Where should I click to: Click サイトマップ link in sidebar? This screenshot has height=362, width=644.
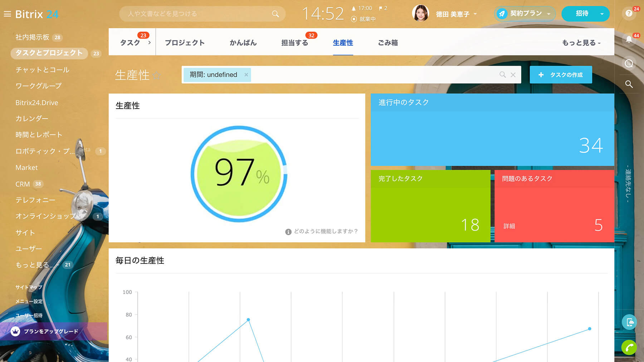coord(29,287)
